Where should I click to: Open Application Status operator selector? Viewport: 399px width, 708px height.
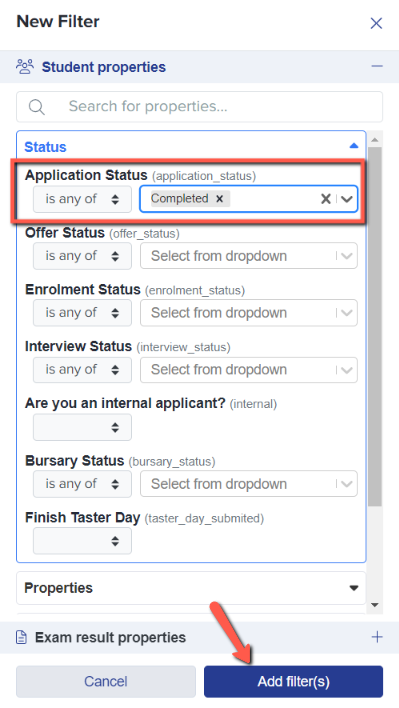tap(82, 199)
